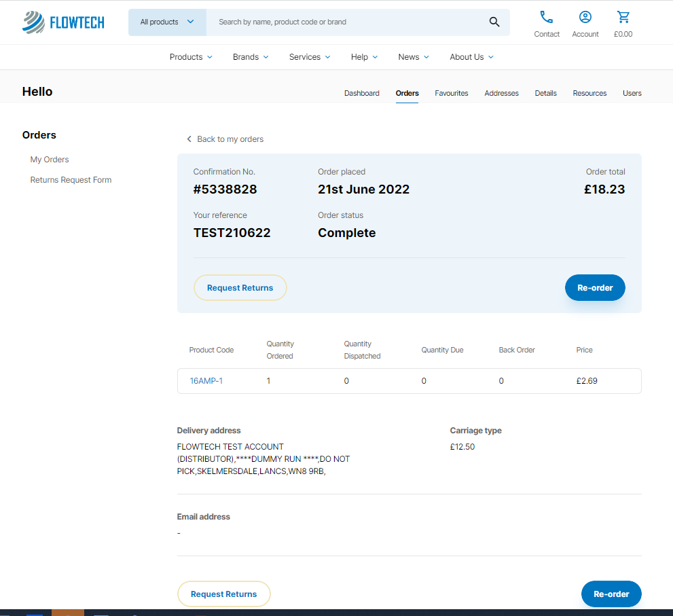Viewport: 673px width, 616px height.
Task: Click the search magnifier icon
Action: [494, 22]
